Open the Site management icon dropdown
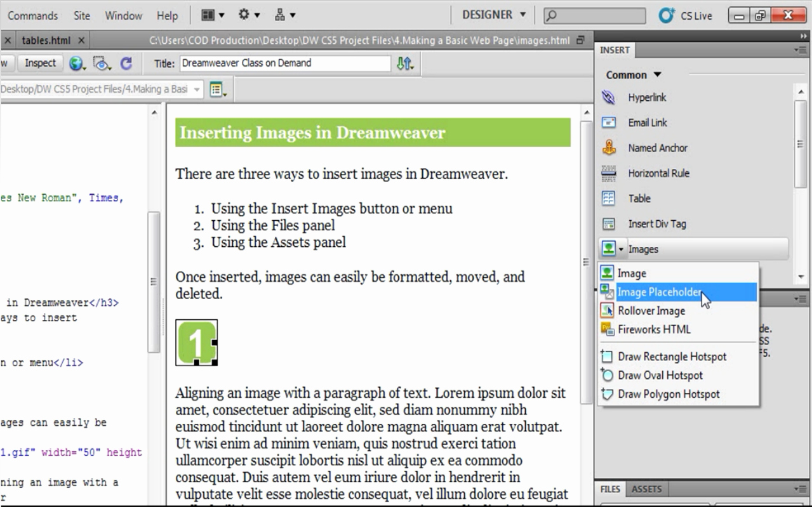This screenshot has height=507, width=812. coord(284,15)
